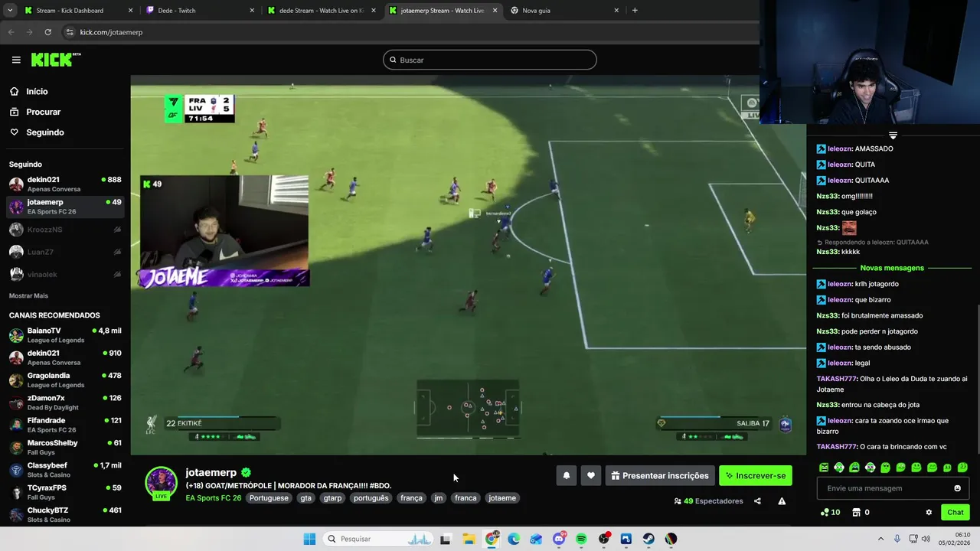Viewport: 980px width, 551px height.
Task: Click the browser back arrow
Action: point(11,32)
